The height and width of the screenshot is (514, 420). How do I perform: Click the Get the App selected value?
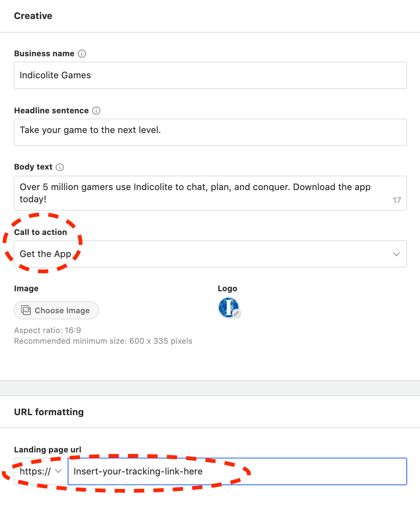click(x=46, y=254)
